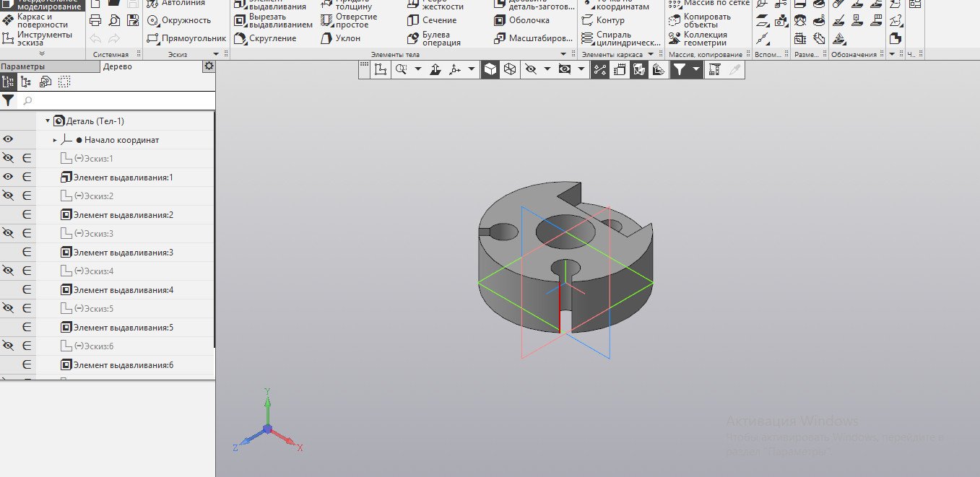Click the print icon in Системная group
The image size is (980, 477).
[x=96, y=20]
